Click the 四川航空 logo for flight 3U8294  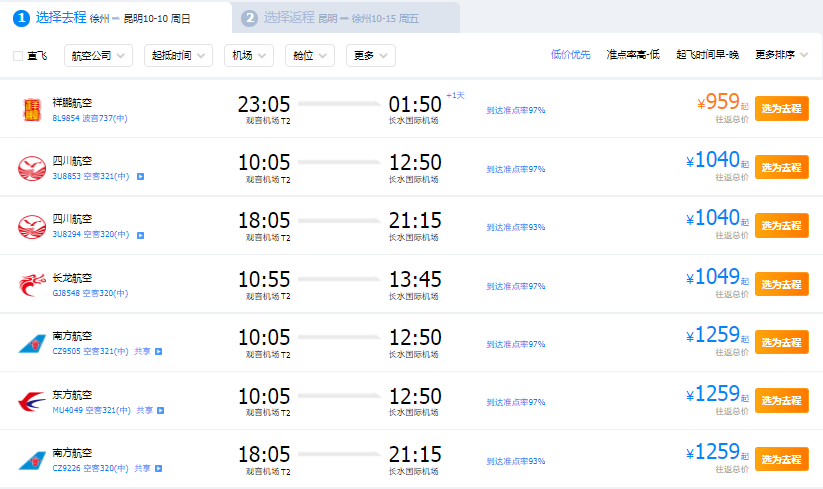click(x=32, y=227)
